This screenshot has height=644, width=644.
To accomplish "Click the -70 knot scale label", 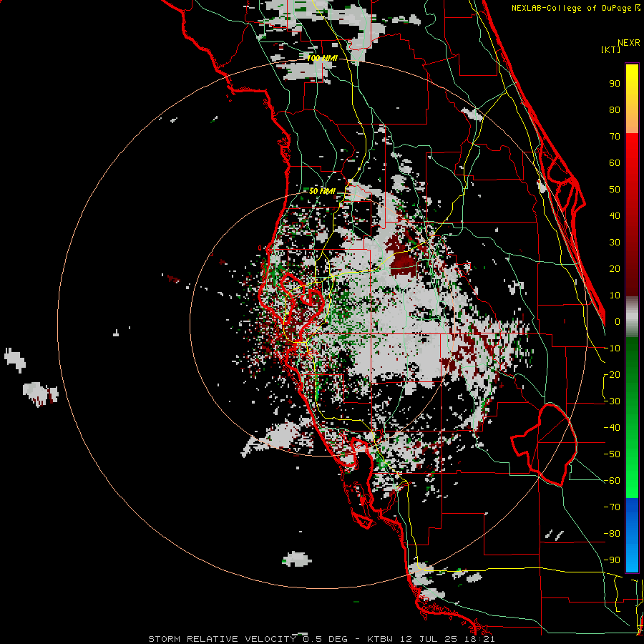I will point(612,507).
